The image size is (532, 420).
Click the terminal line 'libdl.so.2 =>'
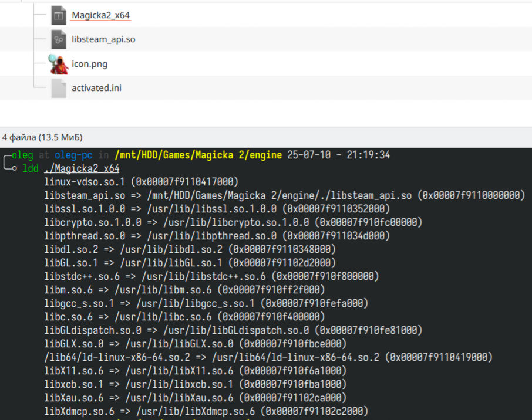coord(190,249)
